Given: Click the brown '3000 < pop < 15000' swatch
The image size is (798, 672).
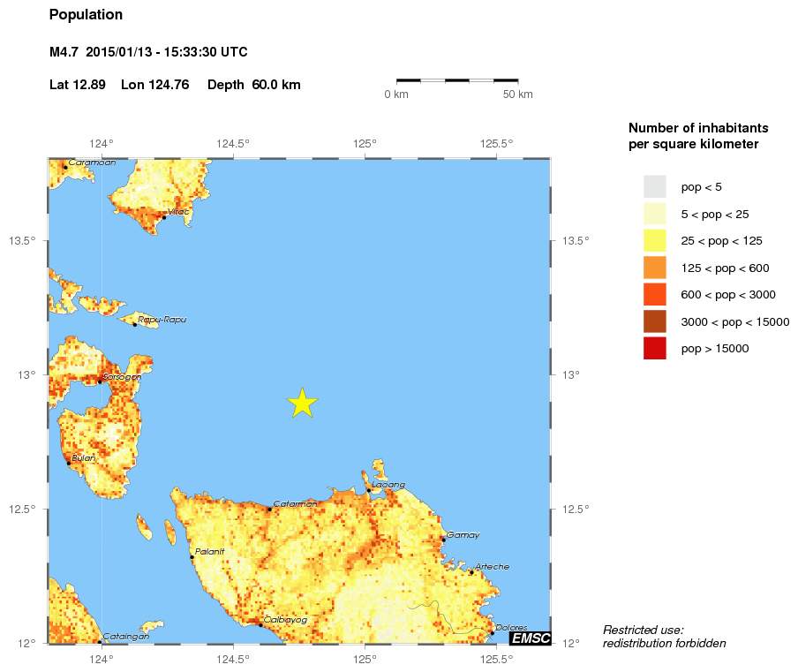Looking at the screenshot, I should pos(654,321).
